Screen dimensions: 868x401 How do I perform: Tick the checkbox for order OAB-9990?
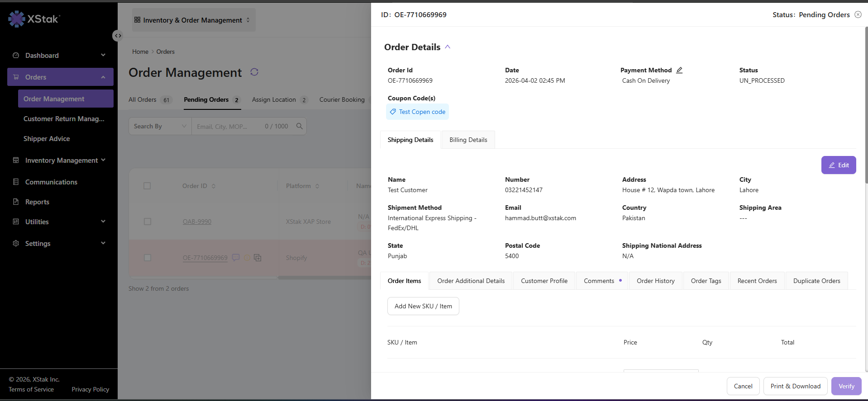147,222
